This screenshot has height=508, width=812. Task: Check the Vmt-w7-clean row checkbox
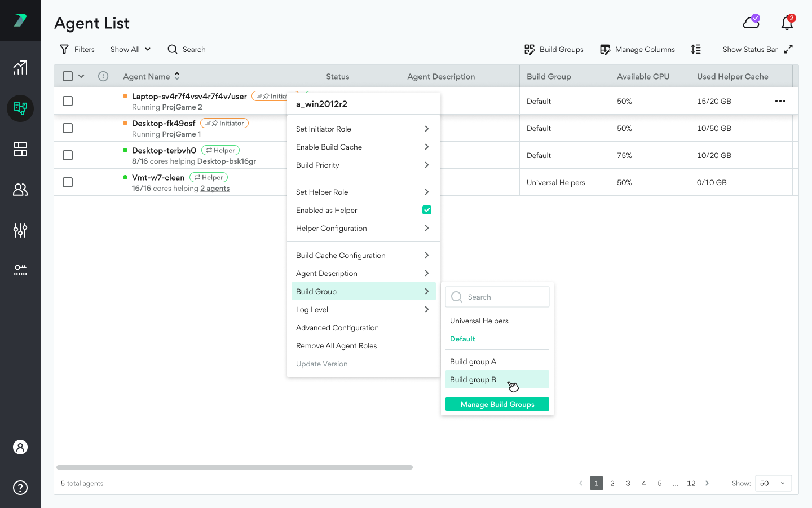pyautogui.click(x=68, y=182)
